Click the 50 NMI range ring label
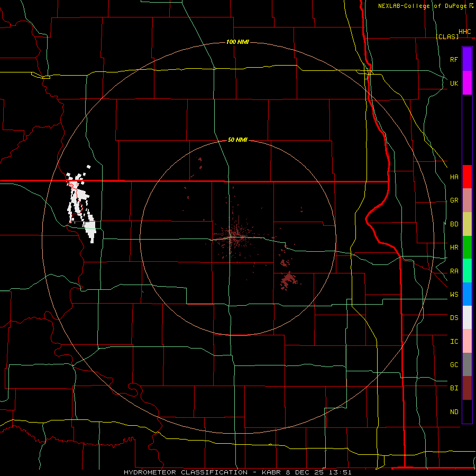476x476 pixels. (x=237, y=140)
